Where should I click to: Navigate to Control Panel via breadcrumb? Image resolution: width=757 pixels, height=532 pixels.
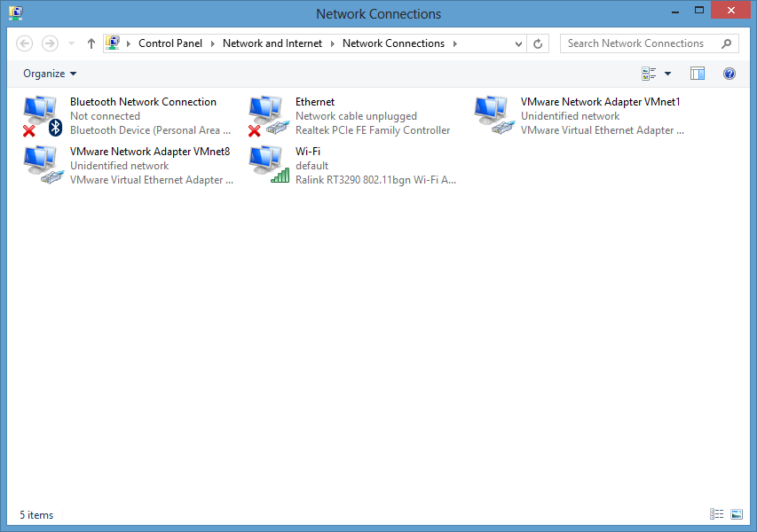(172, 43)
